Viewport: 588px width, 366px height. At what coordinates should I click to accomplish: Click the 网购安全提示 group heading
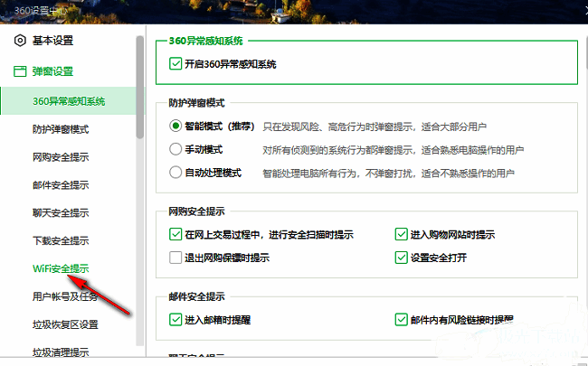196,211
